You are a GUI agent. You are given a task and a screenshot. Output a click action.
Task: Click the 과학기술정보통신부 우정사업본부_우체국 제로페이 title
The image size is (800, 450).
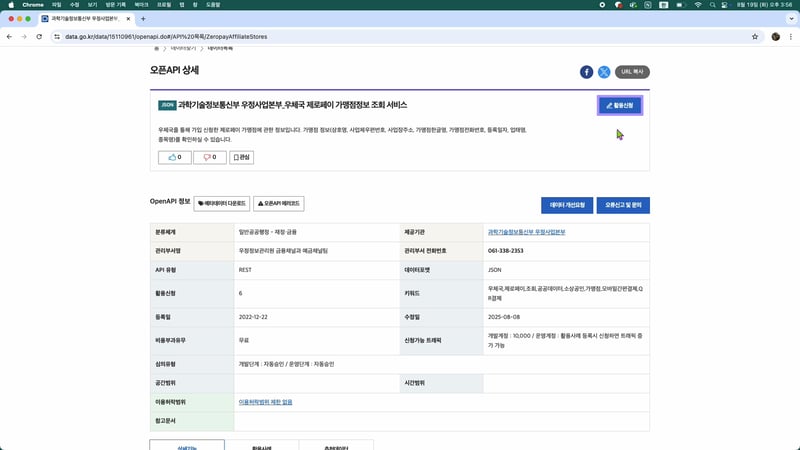click(x=292, y=105)
